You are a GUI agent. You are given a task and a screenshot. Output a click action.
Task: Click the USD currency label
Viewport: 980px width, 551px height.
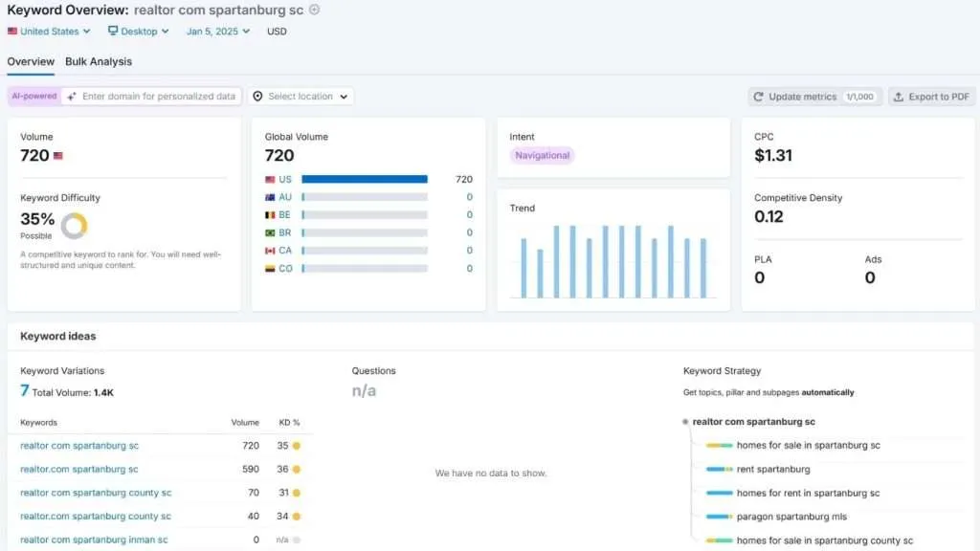(x=277, y=32)
